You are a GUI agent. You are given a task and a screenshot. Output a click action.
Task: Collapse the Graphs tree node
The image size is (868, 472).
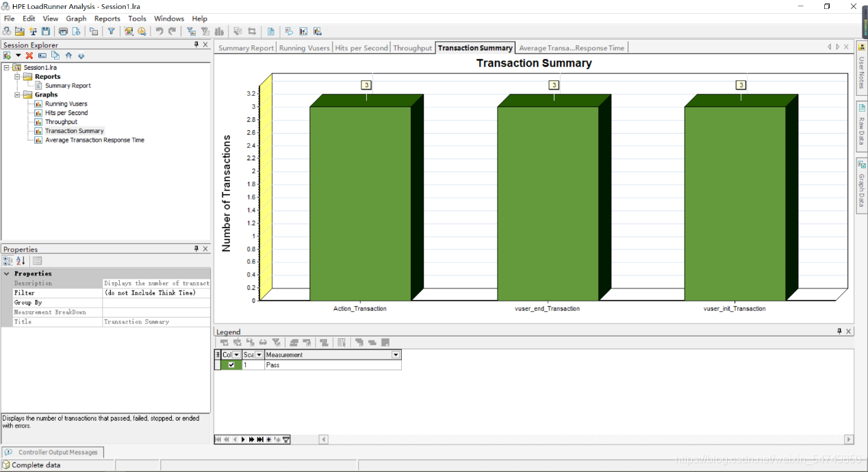(x=17, y=95)
